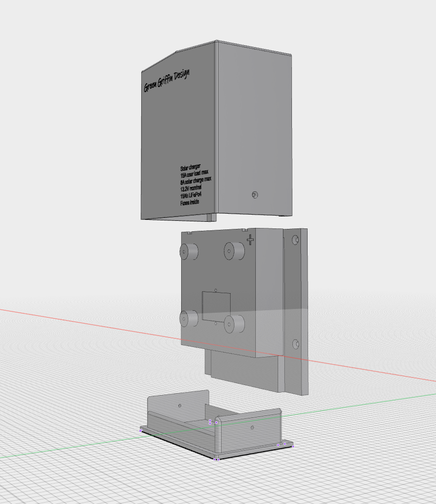Select the lower mounting hole on the back plate
436x504 pixels.
pos(296,344)
